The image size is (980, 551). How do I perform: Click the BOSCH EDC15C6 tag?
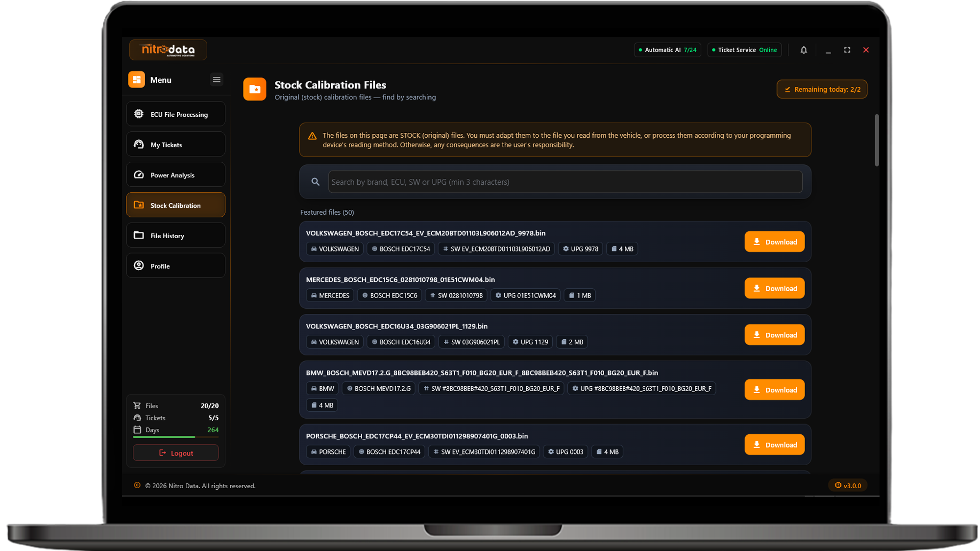tap(390, 296)
